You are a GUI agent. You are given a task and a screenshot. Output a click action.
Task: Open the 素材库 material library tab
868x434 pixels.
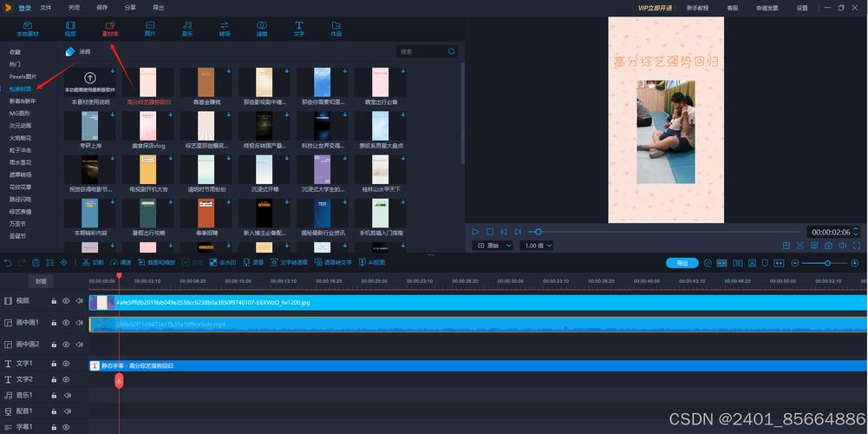[110, 29]
